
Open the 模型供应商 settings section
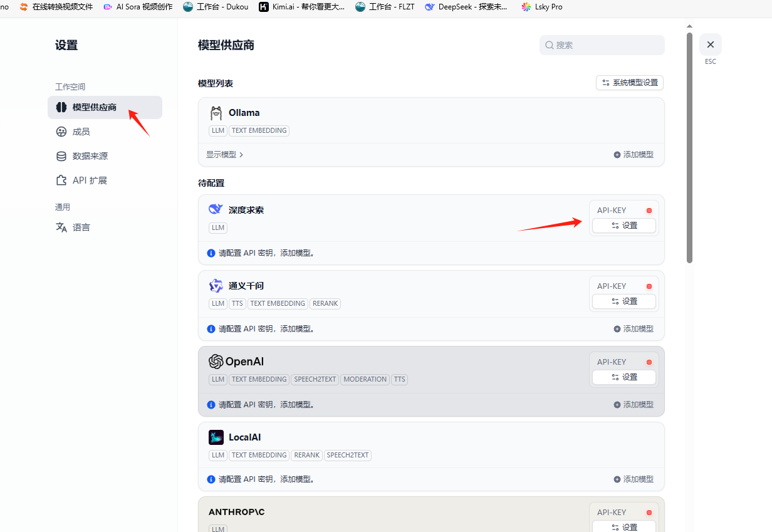point(105,107)
